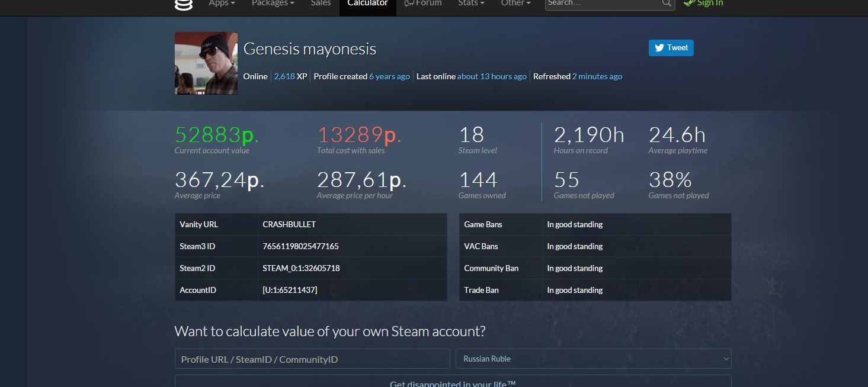Select the 52883p. current account value
Viewport: 868px width, 387px height.
(x=217, y=135)
